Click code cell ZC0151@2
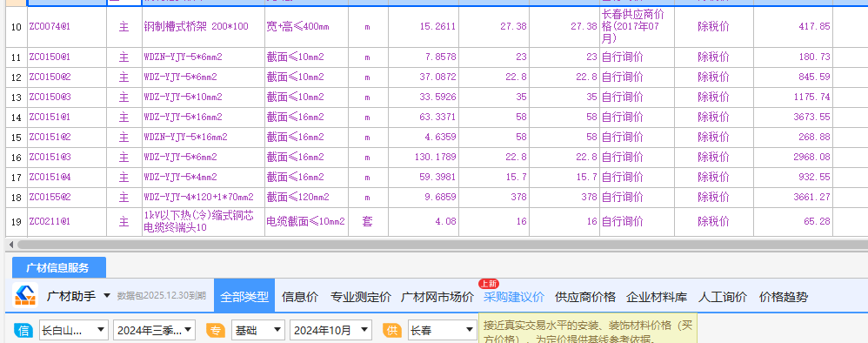This screenshot has width=868, height=343. [67, 138]
